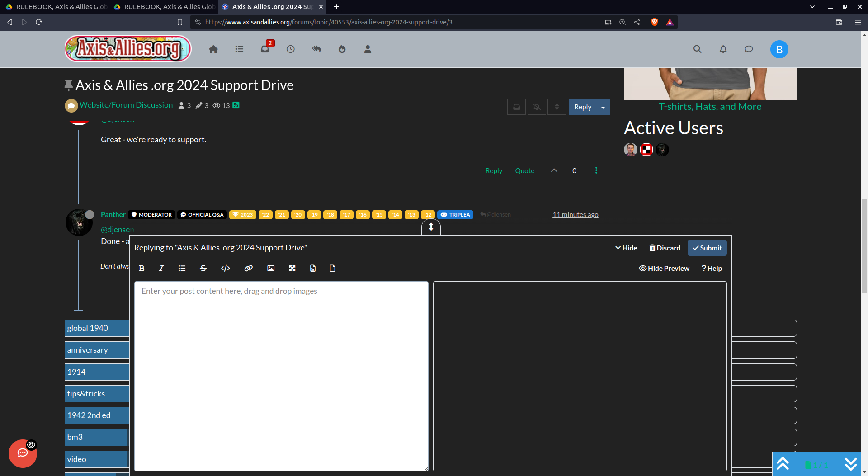
Task: Open the topic sort options button
Action: click(557, 107)
